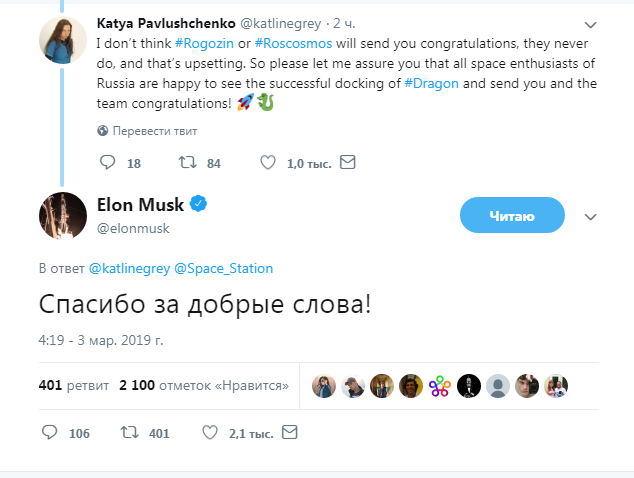Screen dimensions: 634x478
Task: Like Elon Musk's tweet
Action: [x=210, y=433]
